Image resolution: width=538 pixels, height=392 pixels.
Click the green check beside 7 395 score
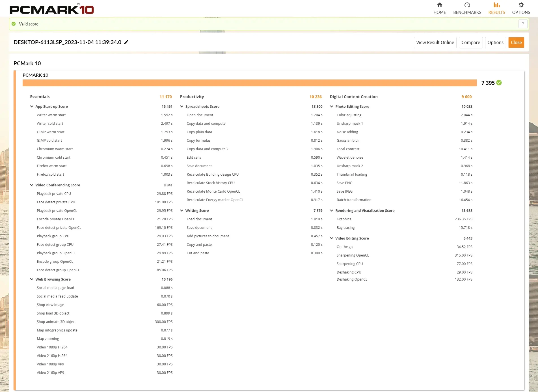(x=499, y=83)
